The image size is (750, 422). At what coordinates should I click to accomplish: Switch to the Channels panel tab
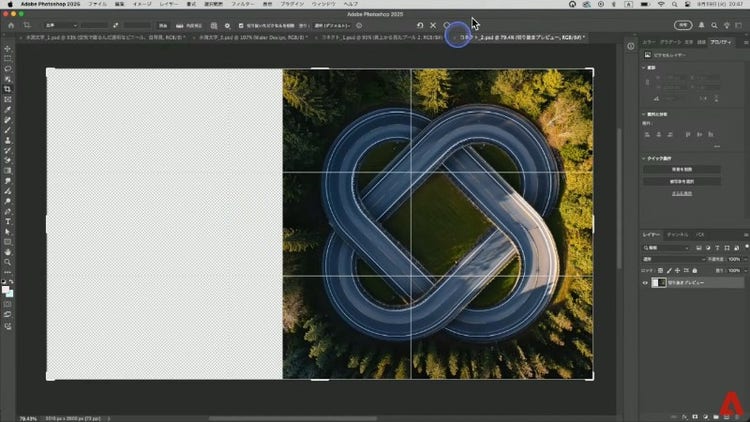679,233
